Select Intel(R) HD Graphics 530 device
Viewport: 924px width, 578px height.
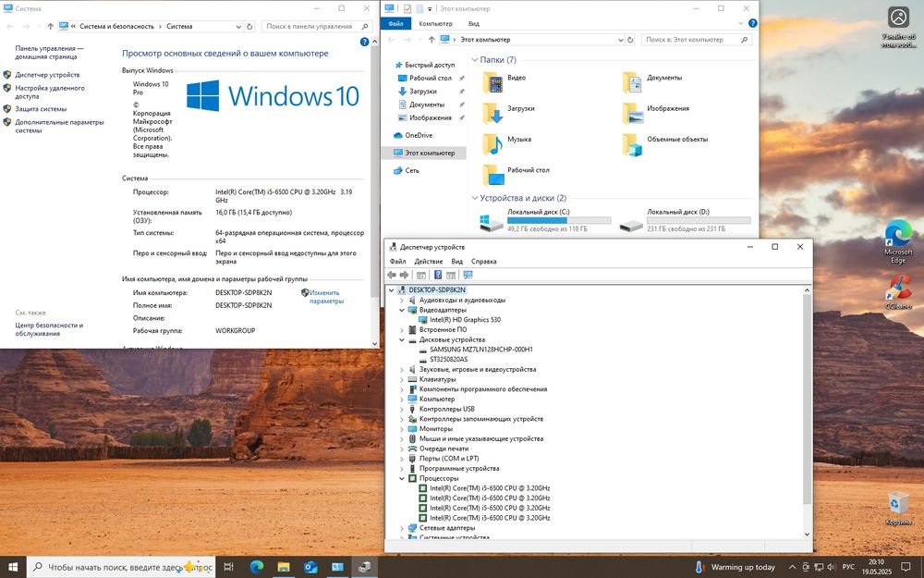click(x=465, y=320)
